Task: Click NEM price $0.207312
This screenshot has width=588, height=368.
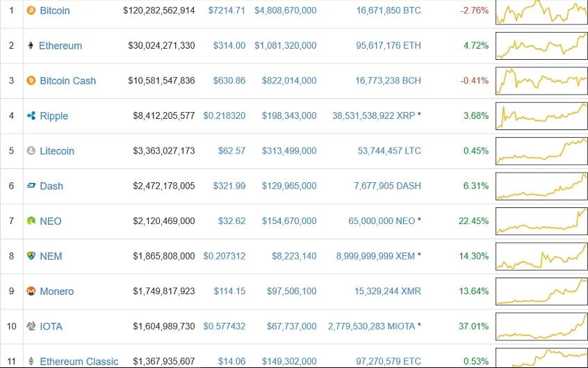Action: tap(224, 256)
